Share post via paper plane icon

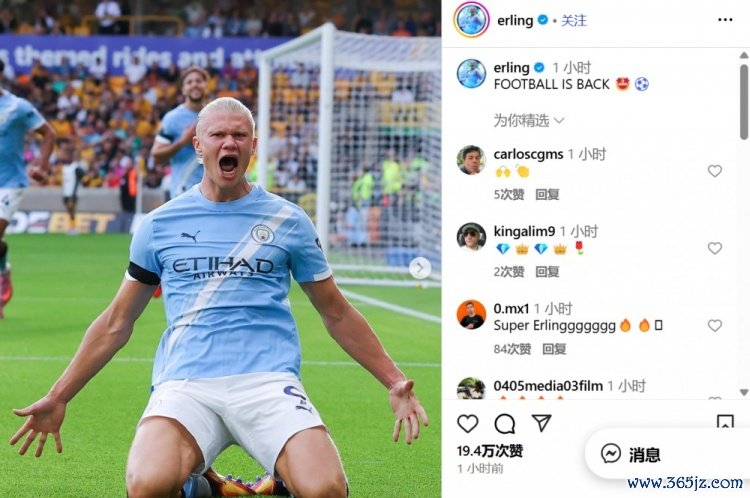tap(542, 423)
